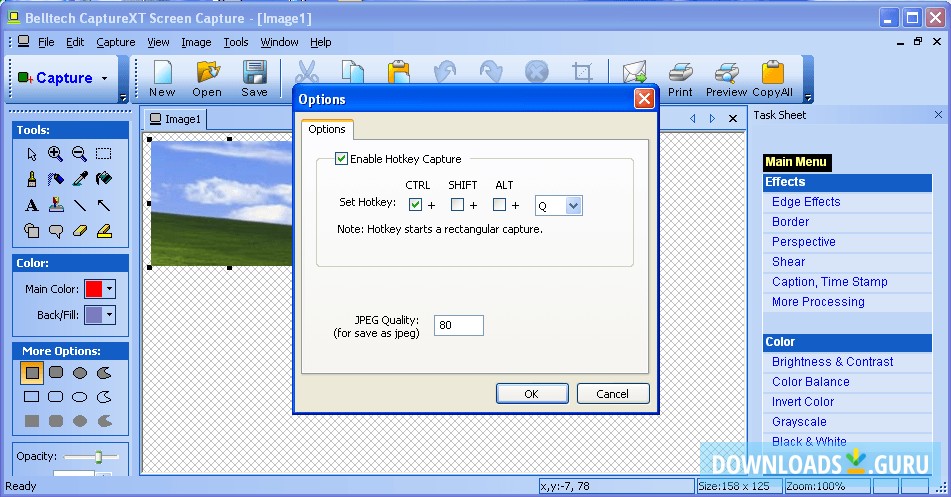Image resolution: width=951 pixels, height=497 pixels.
Task: Open the Edit menu
Action: click(x=75, y=42)
